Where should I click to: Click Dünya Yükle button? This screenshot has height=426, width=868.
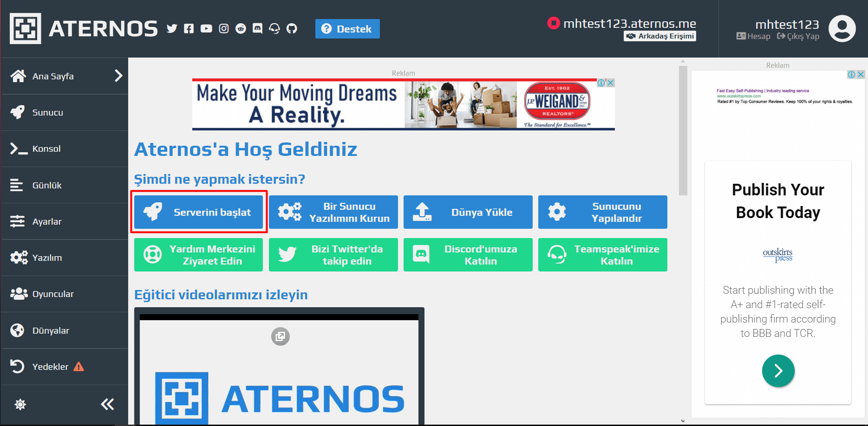point(468,212)
